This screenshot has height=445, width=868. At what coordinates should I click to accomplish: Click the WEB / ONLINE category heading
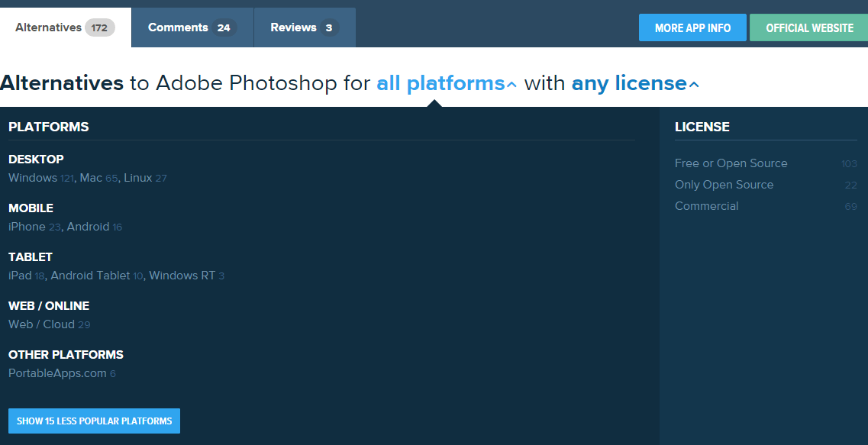[x=49, y=305]
